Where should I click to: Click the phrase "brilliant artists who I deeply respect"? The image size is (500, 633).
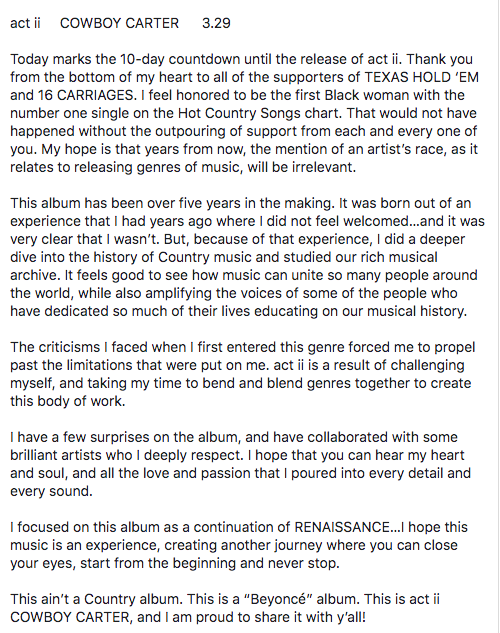(x=126, y=455)
